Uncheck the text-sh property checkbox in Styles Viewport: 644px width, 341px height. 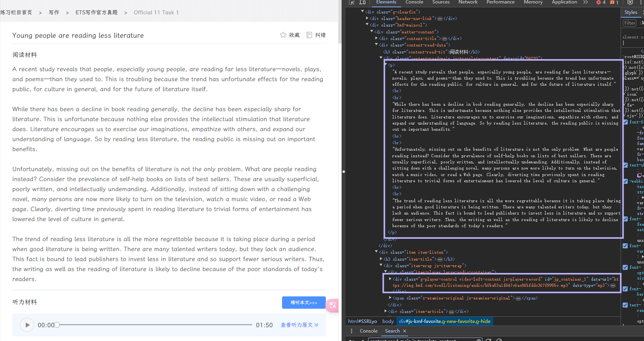(x=625, y=165)
